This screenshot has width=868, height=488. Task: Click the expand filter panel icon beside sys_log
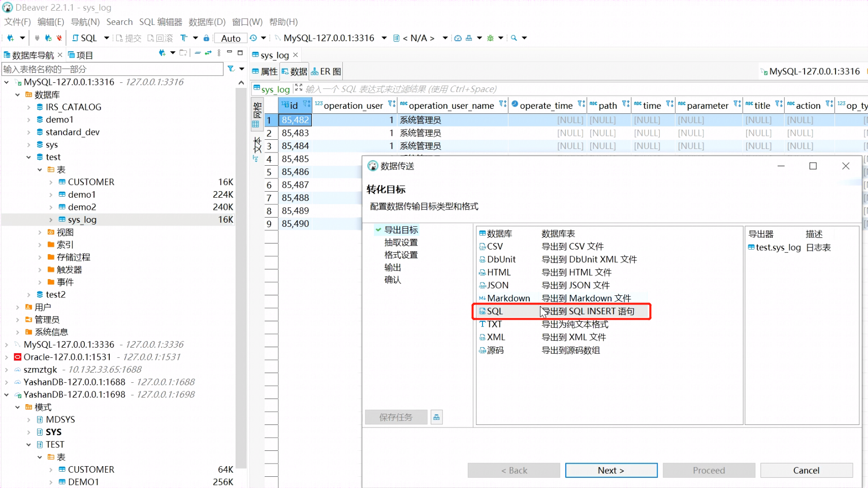(x=299, y=88)
